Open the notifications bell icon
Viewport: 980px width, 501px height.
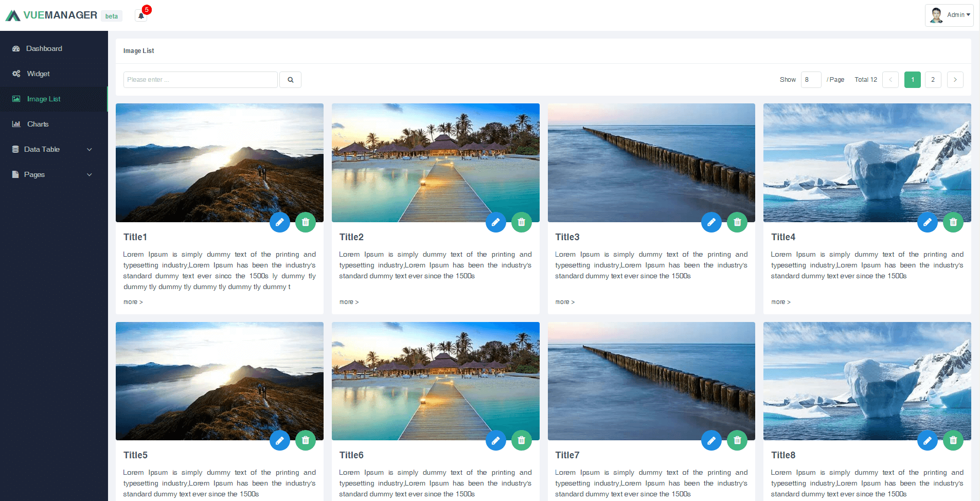pyautogui.click(x=141, y=15)
